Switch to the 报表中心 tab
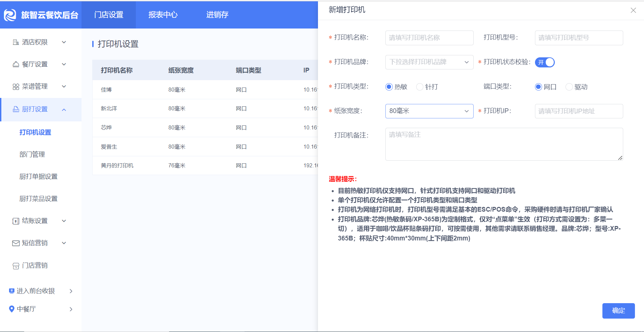The width and height of the screenshot is (644, 332). [x=163, y=15]
